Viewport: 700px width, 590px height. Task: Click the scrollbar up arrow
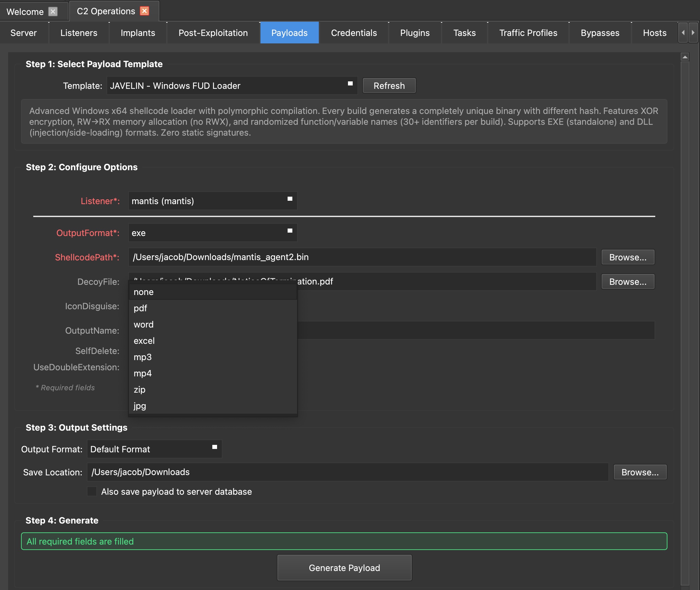(685, 56)
